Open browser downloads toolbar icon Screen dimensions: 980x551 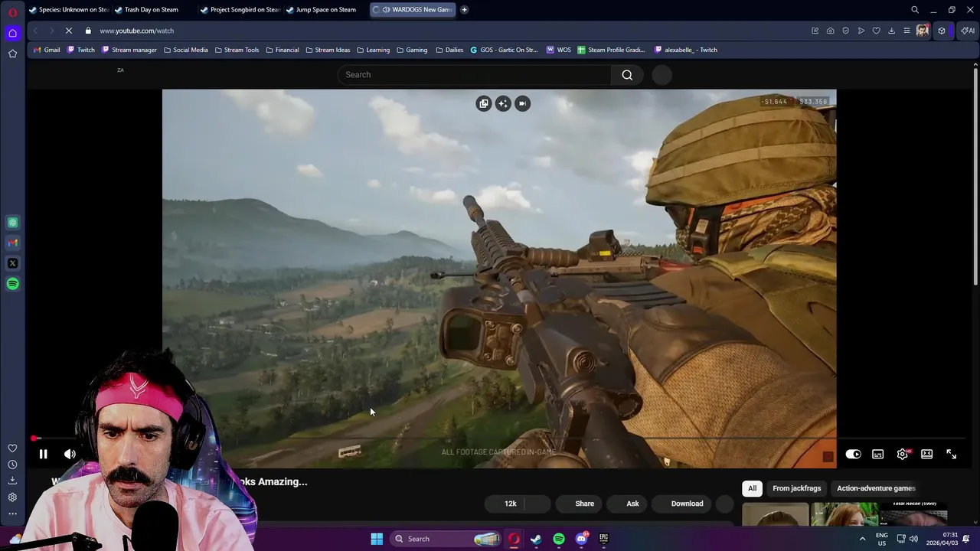click(x=891, y=31)
